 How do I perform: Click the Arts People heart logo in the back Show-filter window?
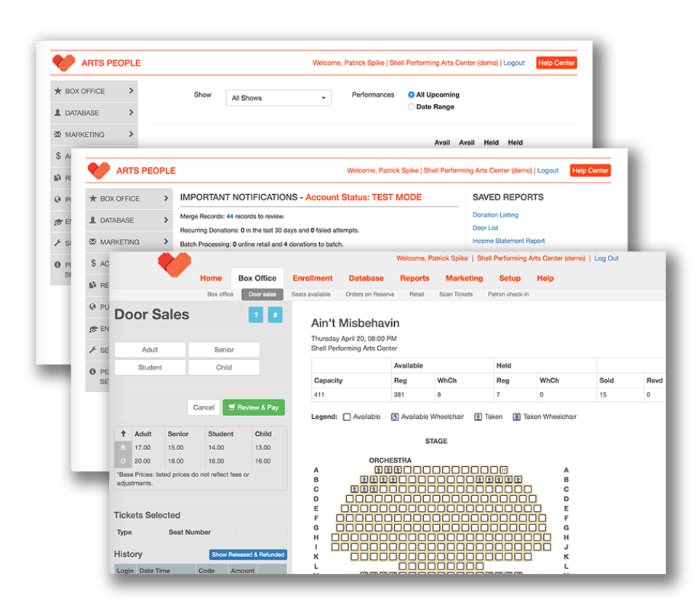[x=64, y=63]
